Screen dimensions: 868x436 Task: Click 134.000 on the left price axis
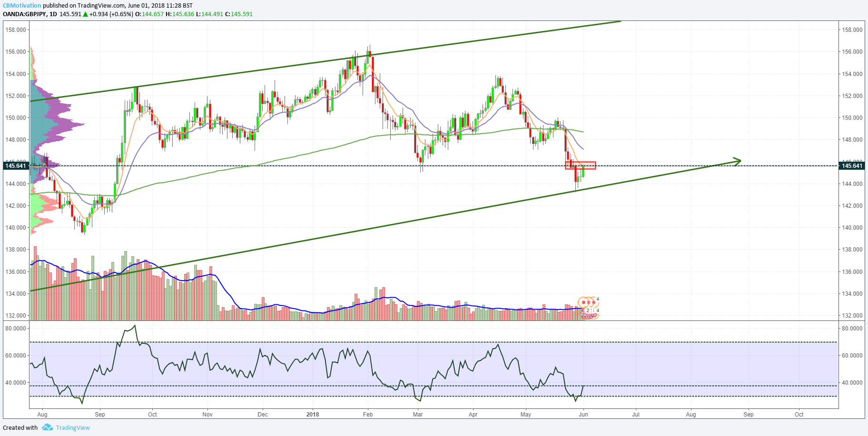coord(16,294)
